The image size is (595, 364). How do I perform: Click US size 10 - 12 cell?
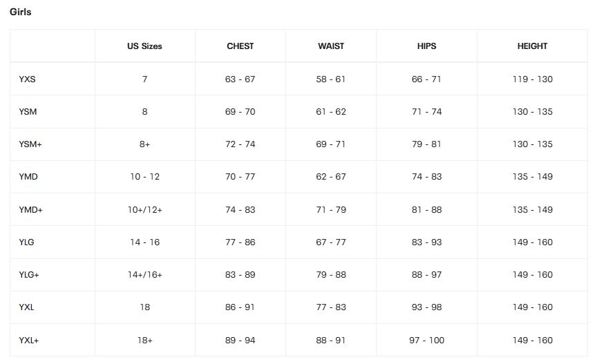click(x=144, y=177)
